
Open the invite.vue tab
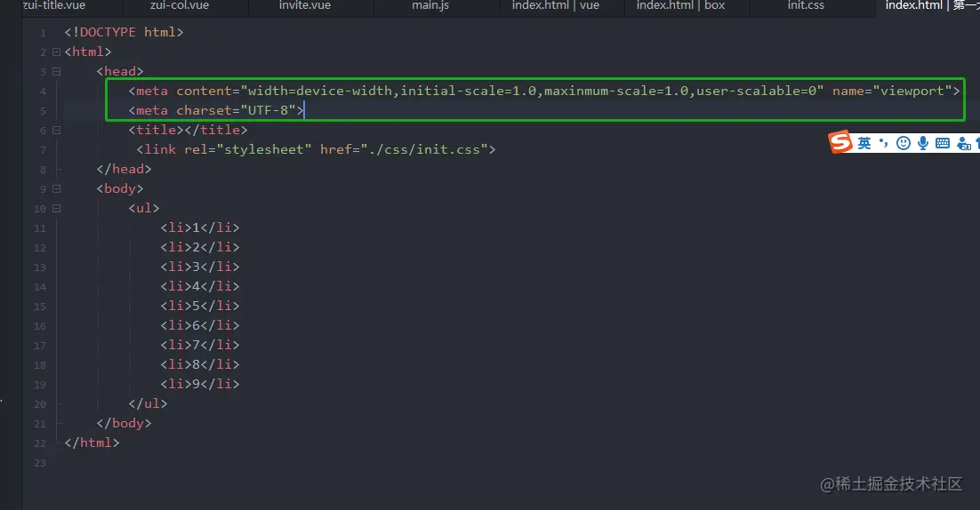point(305,5)
